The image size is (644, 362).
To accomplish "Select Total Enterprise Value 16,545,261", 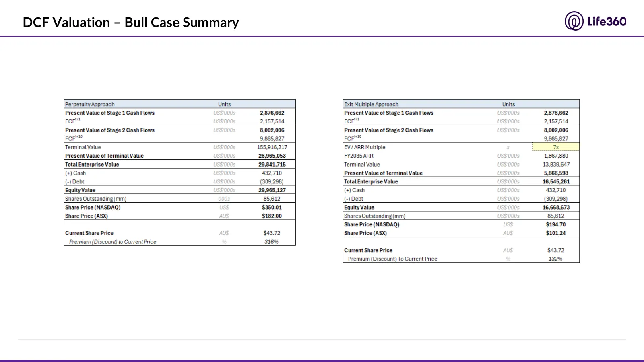I will pyautogui.click(x=556, y=182).
